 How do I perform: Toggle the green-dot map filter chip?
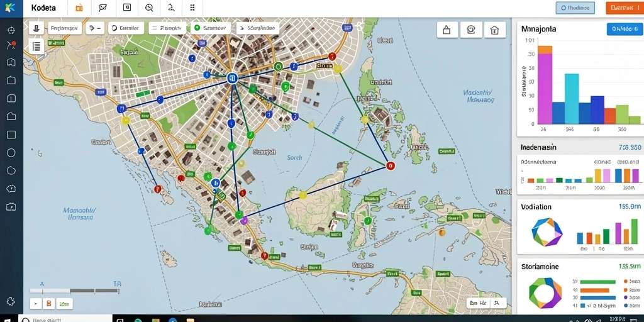tap(209, 28)
